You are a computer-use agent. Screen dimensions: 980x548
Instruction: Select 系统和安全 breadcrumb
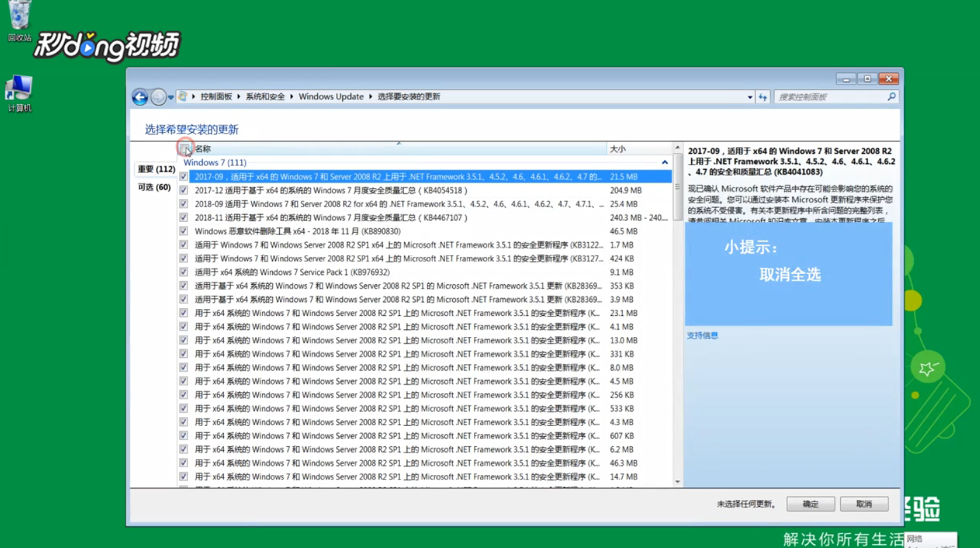(x=265, y=97)
